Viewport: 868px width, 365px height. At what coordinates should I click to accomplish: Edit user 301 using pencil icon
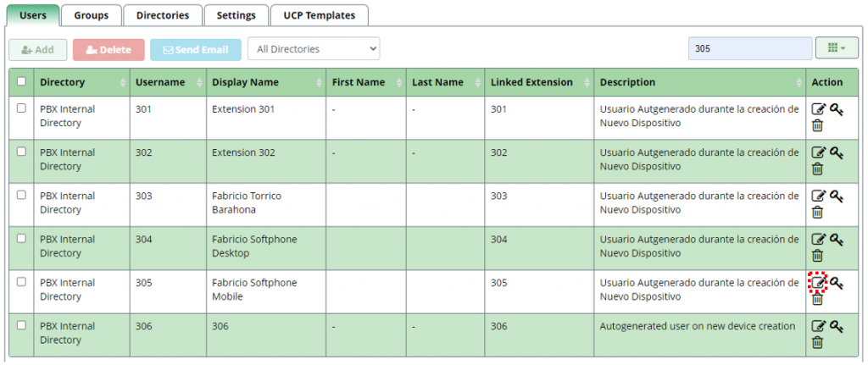[x=818, y=109]
